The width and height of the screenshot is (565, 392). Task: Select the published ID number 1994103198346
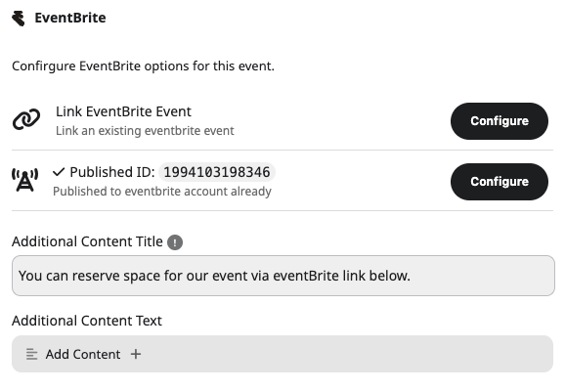pyautogui.click(x=217, y=172)
